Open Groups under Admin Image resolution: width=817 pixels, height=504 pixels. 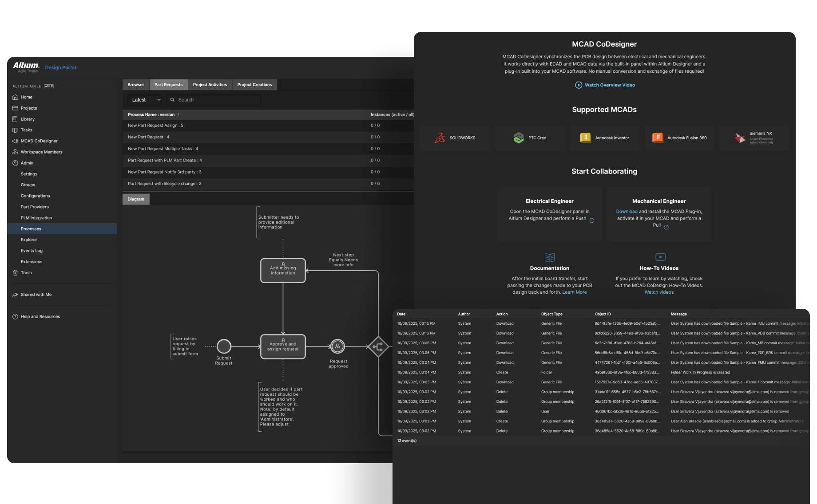click(x=28, y=185)
